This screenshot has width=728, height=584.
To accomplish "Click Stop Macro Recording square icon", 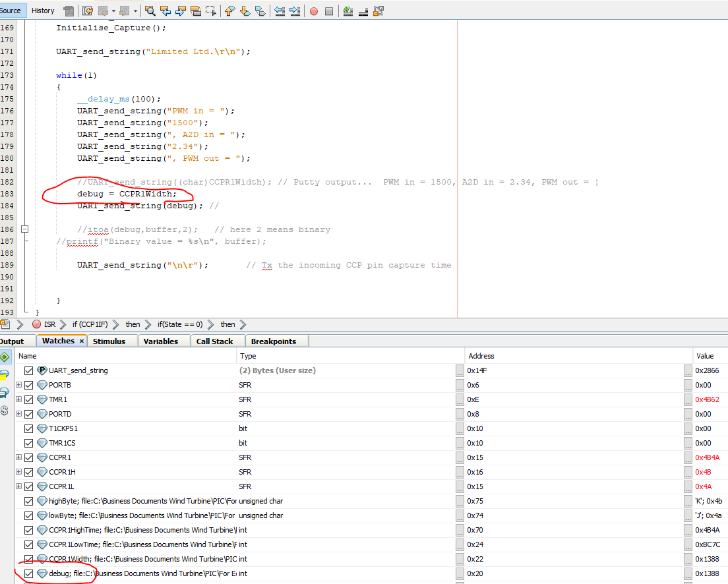I will click(x=328, y=11).
